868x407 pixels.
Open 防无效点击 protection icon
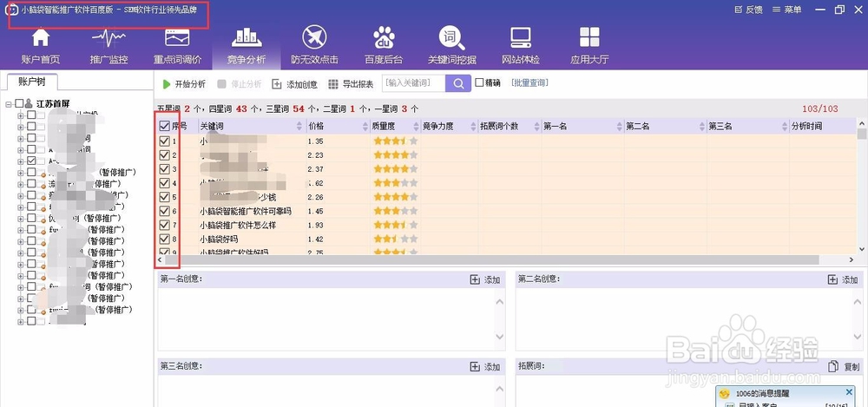pos(314,38)
